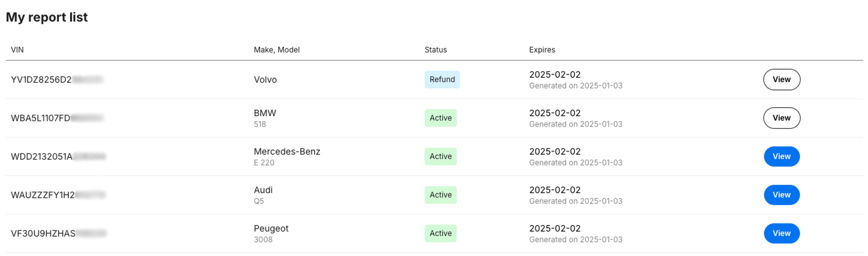Open the Mercedes-Benz E 220 report

pyautogui.click(x=781, y=156)
